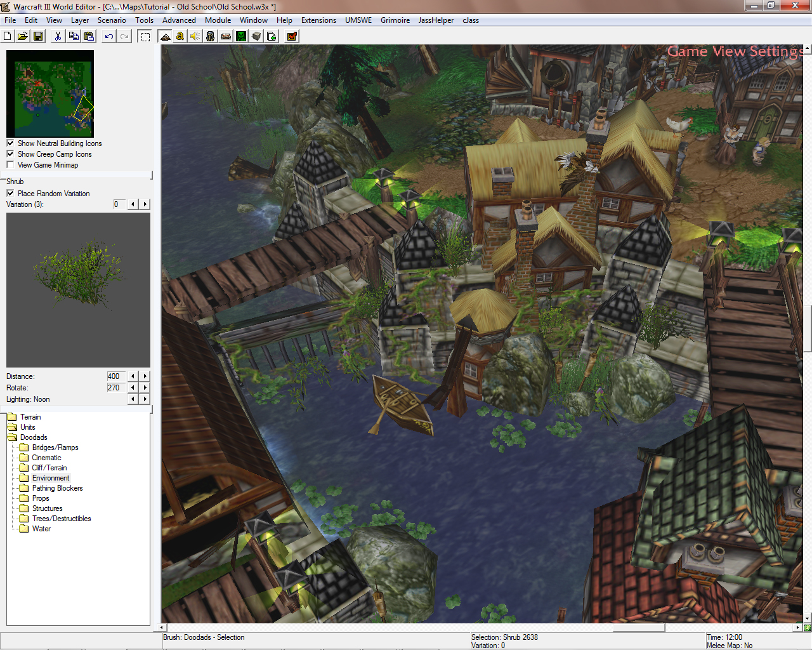Open the Import Manager icon
Image resolution: width=812 pixels, height=650 pixels.
272,36
